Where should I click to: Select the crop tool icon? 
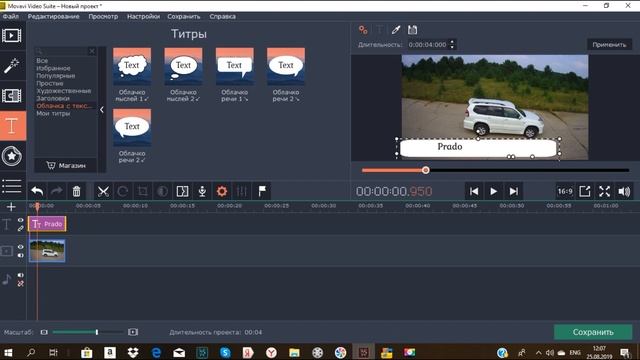(x=142, y=191)
